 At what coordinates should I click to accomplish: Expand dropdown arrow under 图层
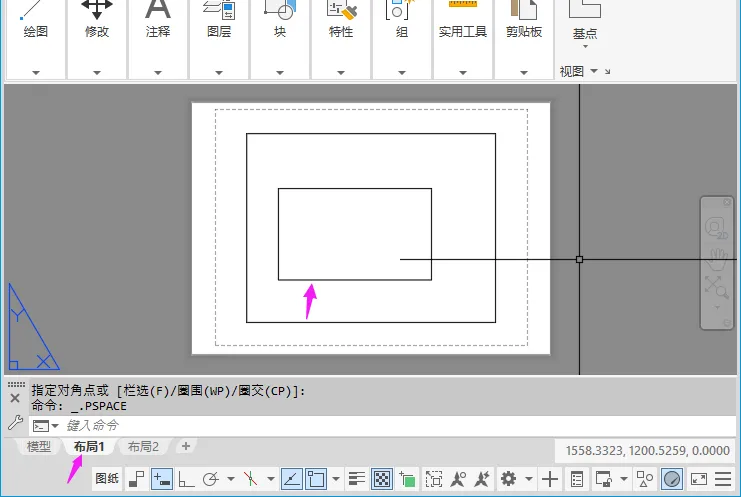point(219,73)
